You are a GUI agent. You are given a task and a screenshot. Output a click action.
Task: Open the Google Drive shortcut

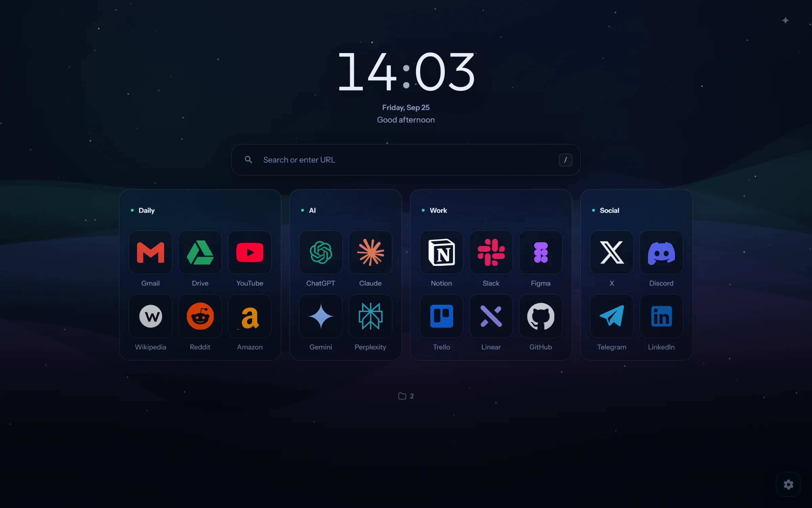pos(200,252)
